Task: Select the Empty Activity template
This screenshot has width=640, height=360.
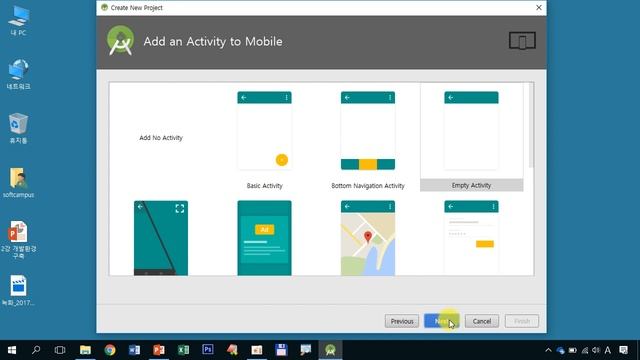Action: [471, 137]
